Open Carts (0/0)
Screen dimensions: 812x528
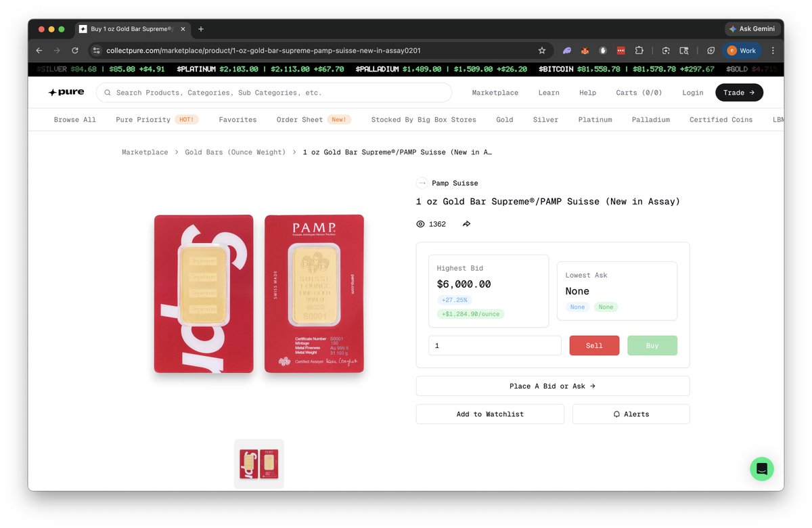coord(639,93)
